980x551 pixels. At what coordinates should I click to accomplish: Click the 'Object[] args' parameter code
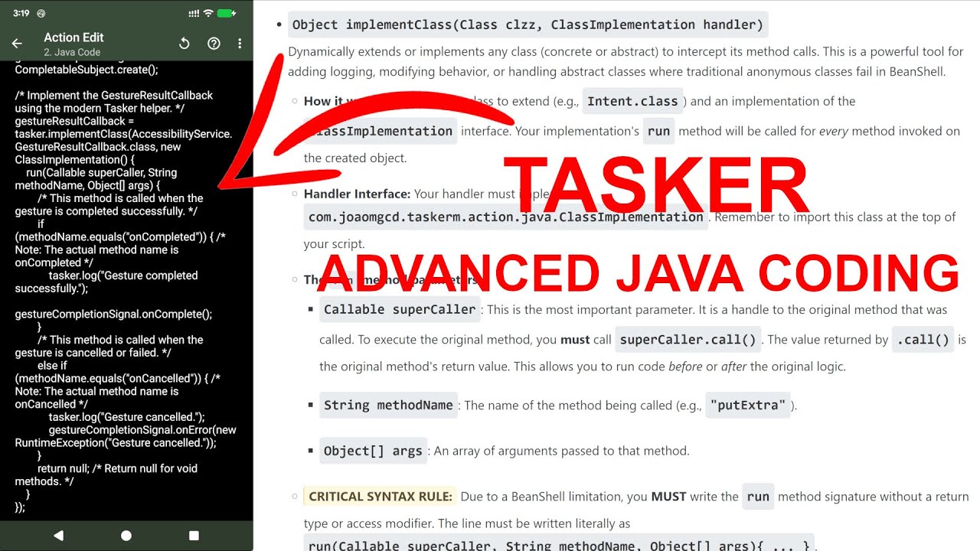pos(373,451)
